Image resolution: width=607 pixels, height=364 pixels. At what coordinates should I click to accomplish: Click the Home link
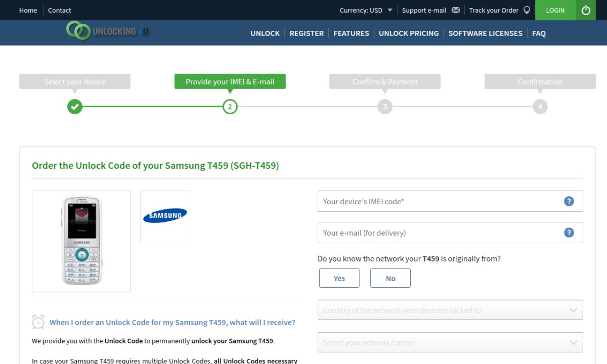[28, 10]
